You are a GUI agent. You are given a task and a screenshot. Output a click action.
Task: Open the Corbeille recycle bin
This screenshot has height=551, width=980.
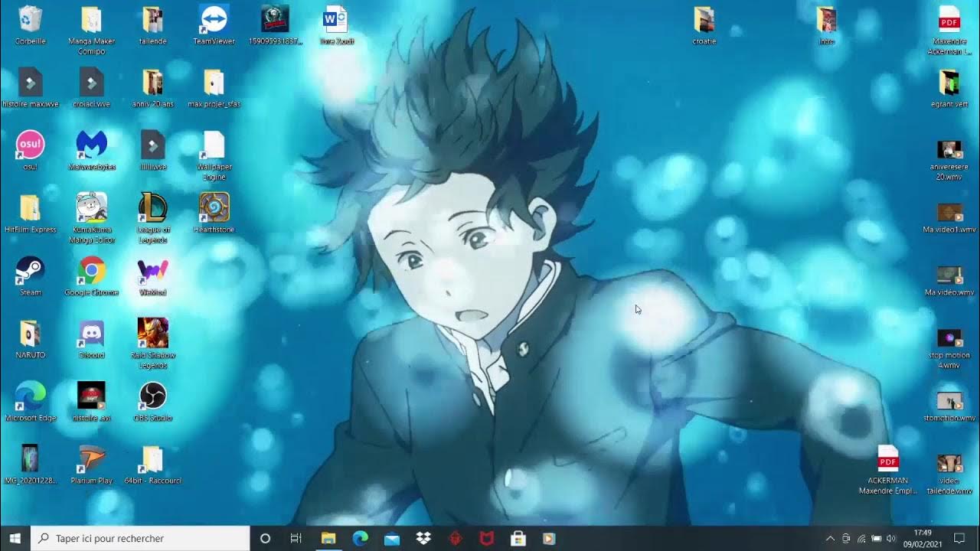click(31, 25)
